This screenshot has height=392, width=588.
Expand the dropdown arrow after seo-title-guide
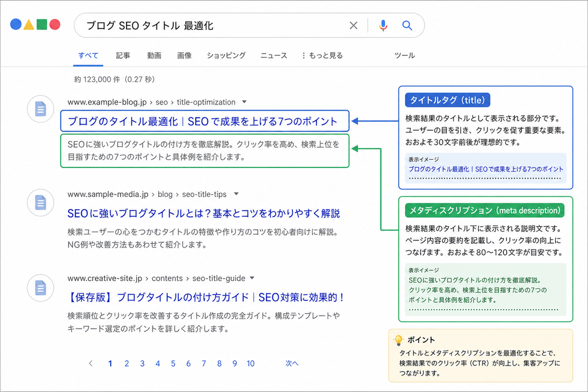pyautogui.click(x=252, y=278)
